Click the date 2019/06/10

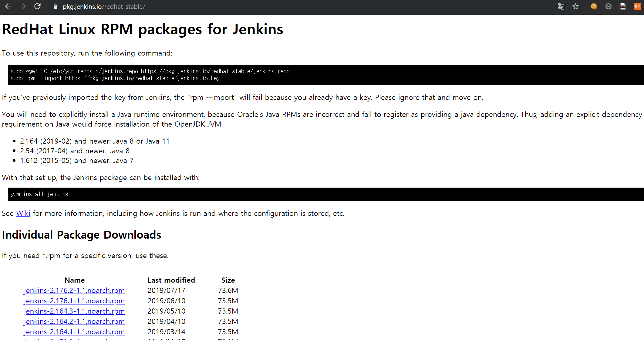[x=167, y=301]
